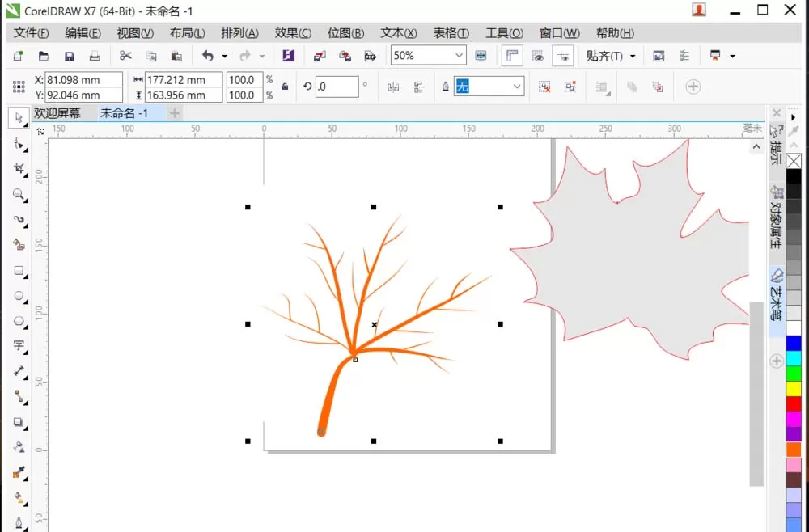Toggle show guidelines button
The width and height of the screenshot is (809, 532).
[563, 56]
